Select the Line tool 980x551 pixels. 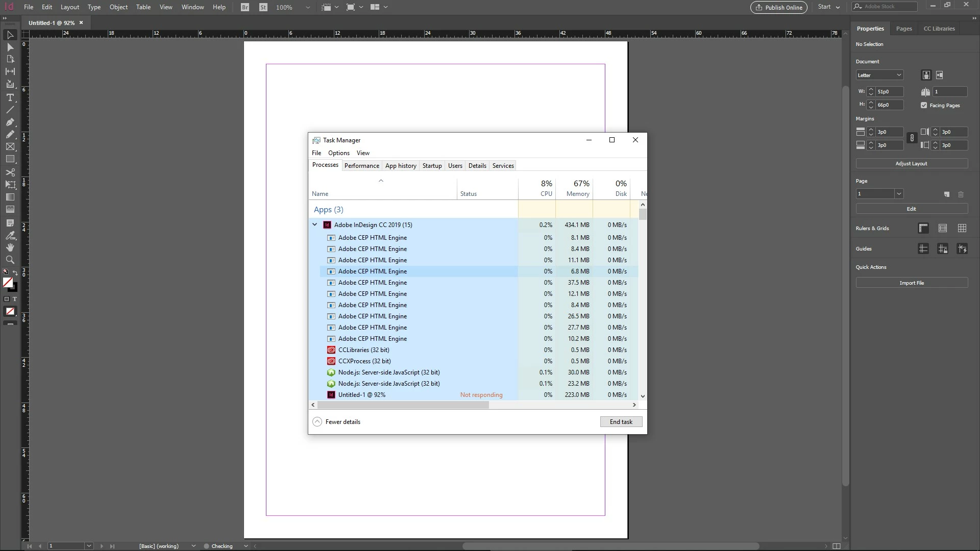click(10, 110)
